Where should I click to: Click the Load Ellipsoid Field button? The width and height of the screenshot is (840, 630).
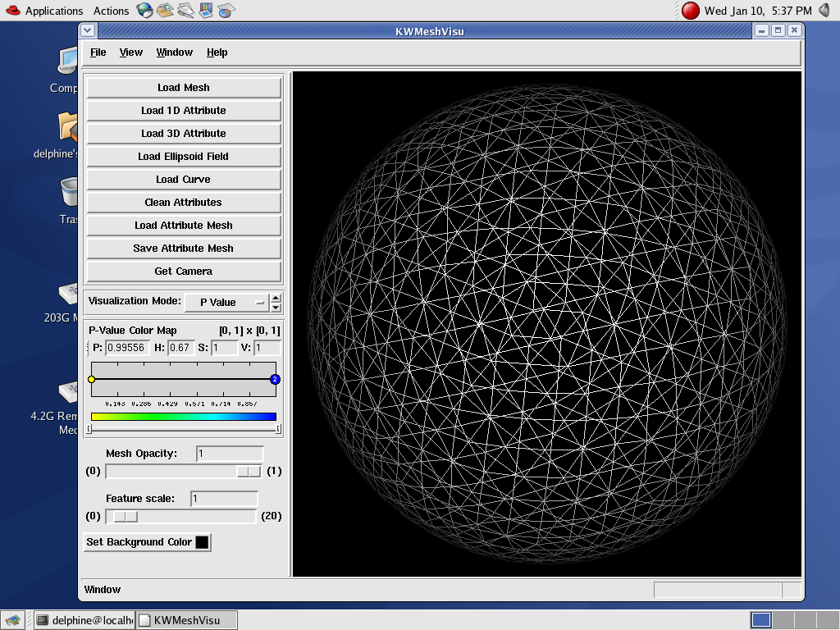point(184,157)
